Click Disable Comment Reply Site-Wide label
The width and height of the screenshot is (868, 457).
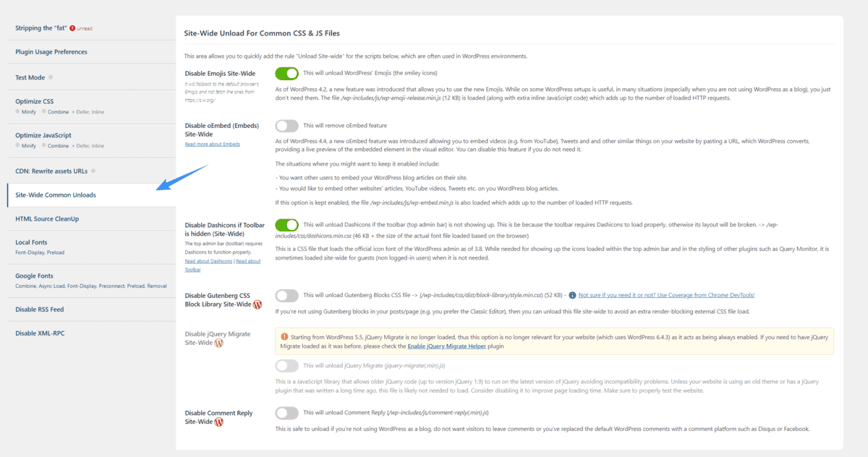(219, 417)
